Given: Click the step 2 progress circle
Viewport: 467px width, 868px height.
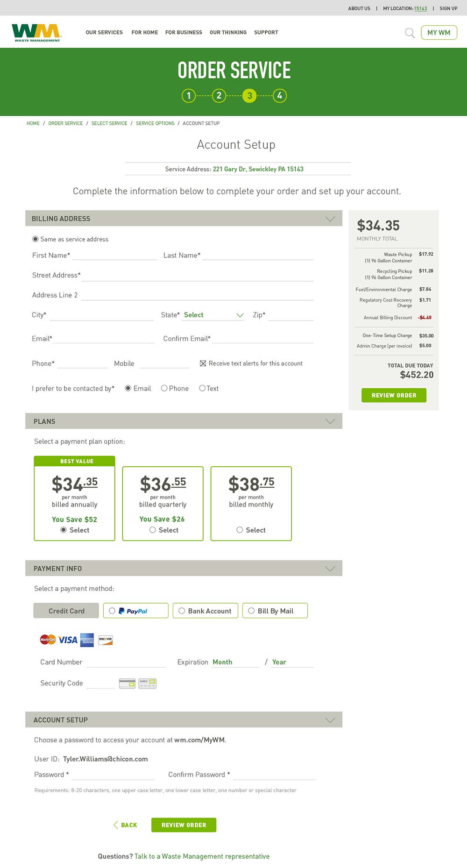Looking at the screenshot, I should pos(219,96).
